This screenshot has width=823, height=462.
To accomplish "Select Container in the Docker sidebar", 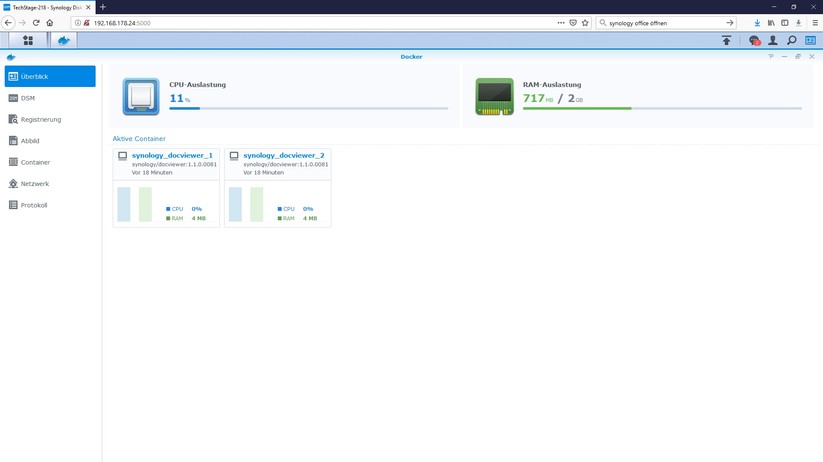I will pos(35,162).
